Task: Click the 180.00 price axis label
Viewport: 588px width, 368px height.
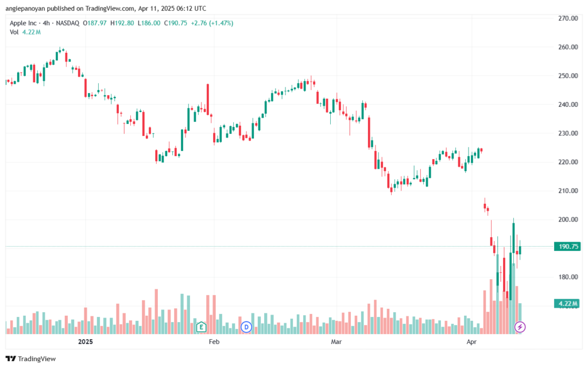Action: (568, 277)
